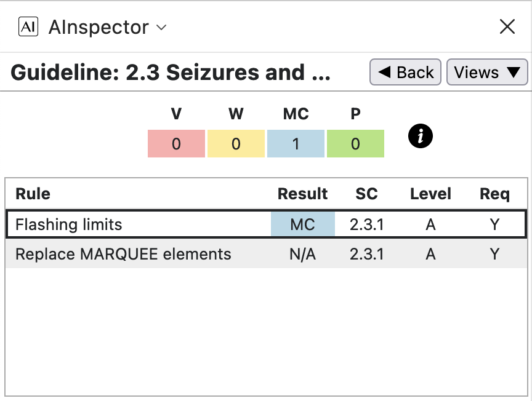Screen dimensions: 532x401
Task: Click the blue Manual Checks count box
Action: (296, 144)
